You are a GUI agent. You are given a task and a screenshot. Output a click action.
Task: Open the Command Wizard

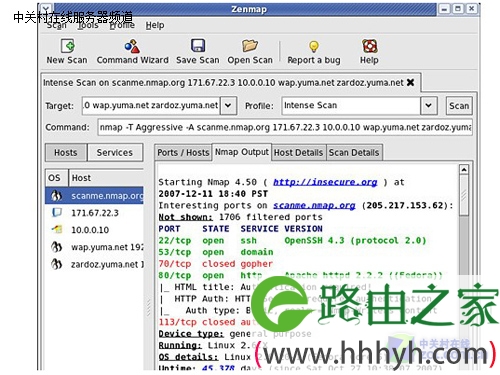coord(132,47)
